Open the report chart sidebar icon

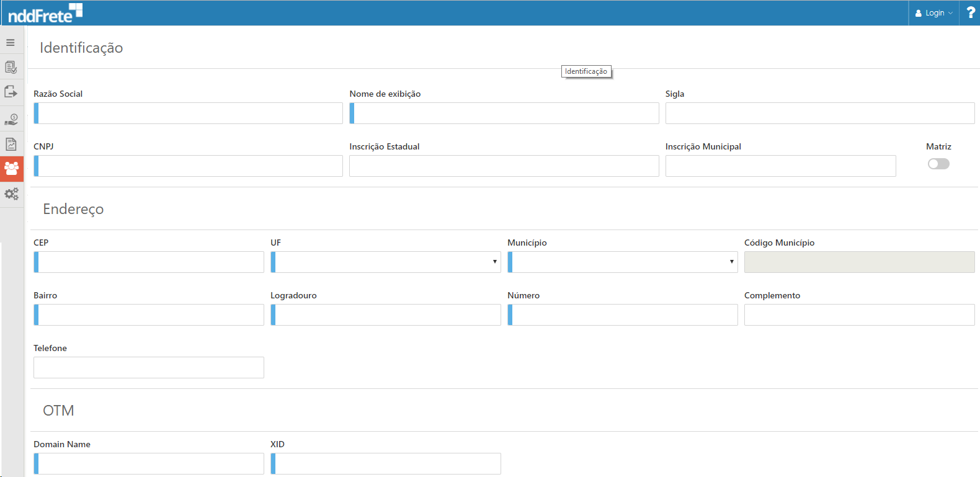click(11, 144)
